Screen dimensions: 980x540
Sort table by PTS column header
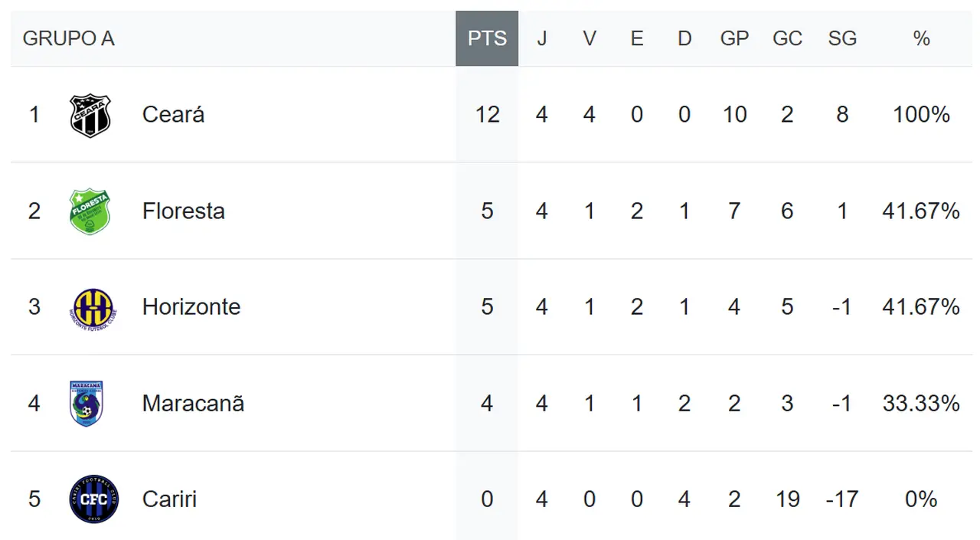click(x=487, y=38)
